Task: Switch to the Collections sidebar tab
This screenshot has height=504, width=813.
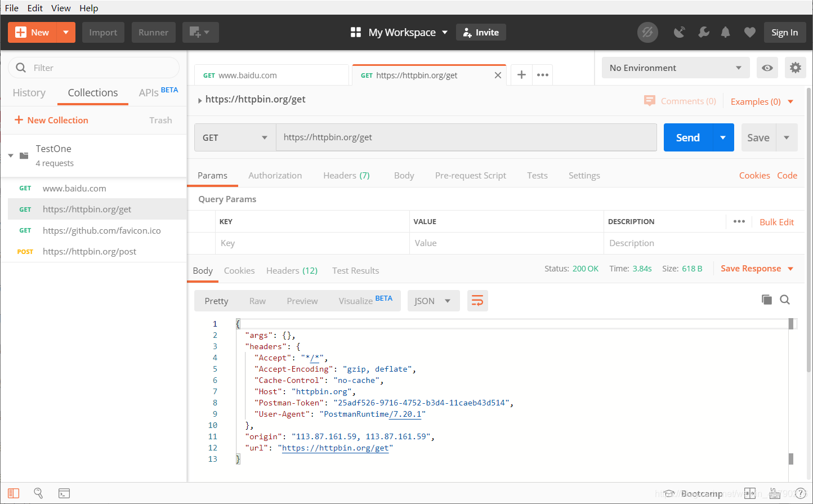Action: (x=93, y=93)
